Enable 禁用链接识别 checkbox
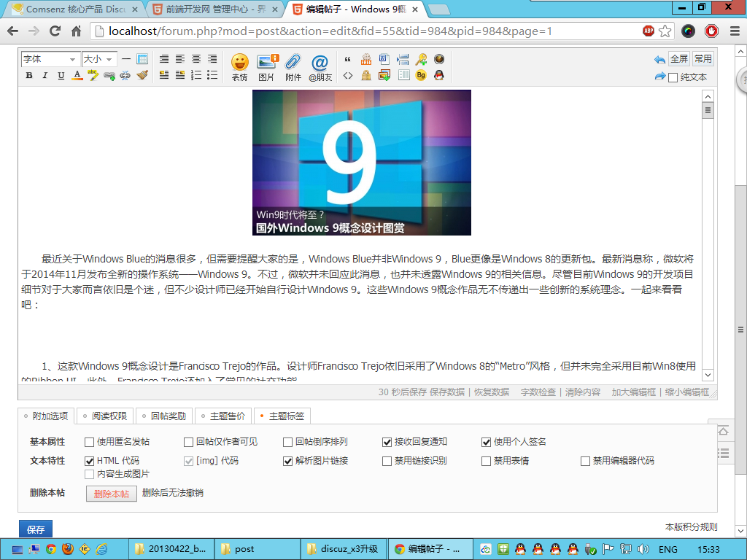The image size is (747, 560). click(x=387, y=461)
